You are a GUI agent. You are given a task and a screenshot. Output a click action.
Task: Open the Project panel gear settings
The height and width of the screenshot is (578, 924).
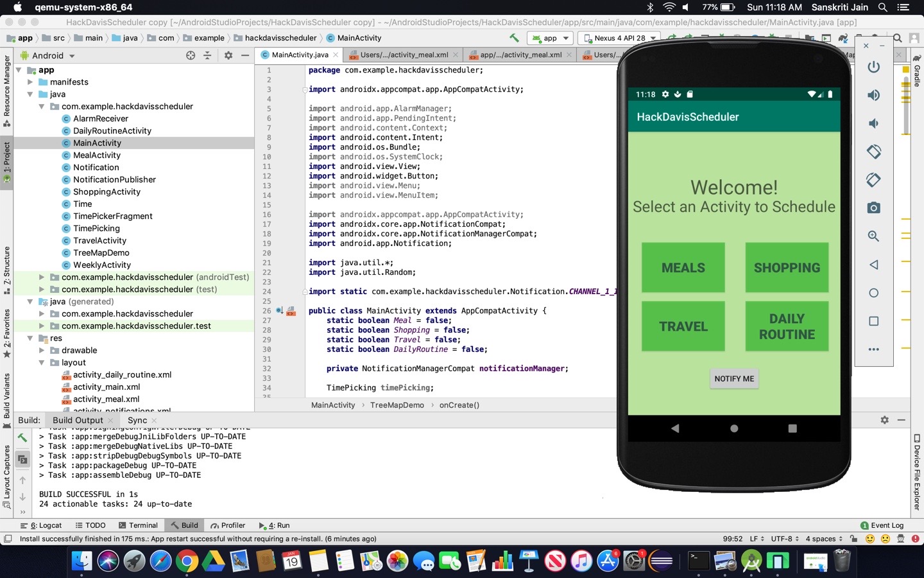[x=228, y=56]
